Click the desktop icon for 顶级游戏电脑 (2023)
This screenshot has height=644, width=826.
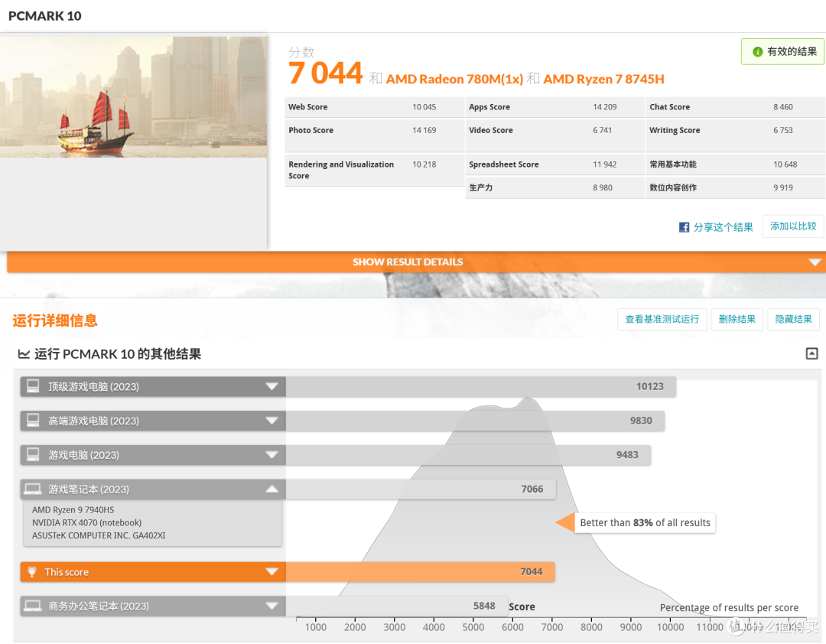click(x=33, y=386)
